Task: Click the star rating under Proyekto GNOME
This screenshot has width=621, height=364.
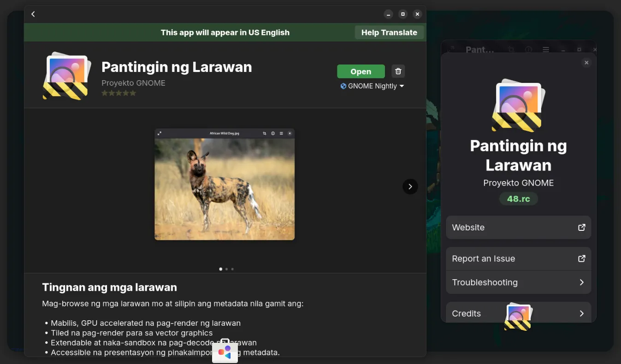Action: click(x=119, y=93)
